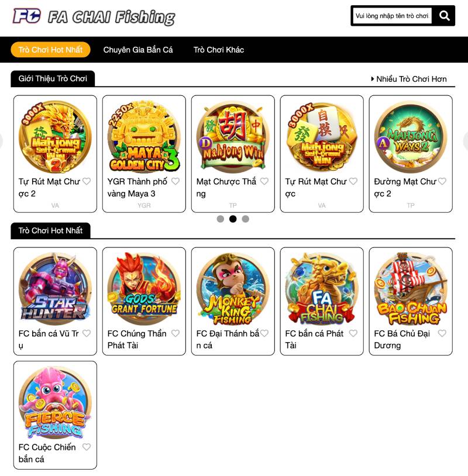Open the Bao Chuan Fishing pirate ship icon
Screen dimensions: 468x476
point(411,288)
